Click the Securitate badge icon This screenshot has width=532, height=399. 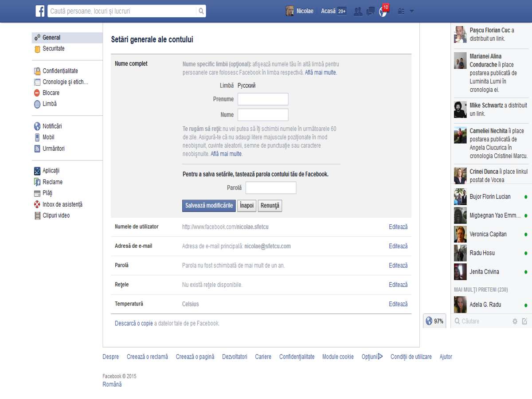pos(37,49)
